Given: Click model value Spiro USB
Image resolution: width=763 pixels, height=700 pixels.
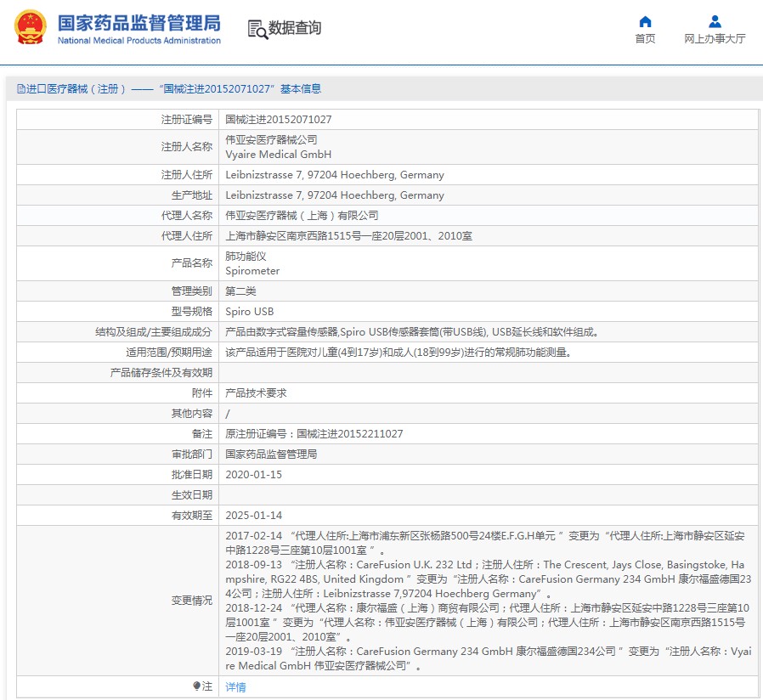Looking at the screenshot, I should pos(250,311).
